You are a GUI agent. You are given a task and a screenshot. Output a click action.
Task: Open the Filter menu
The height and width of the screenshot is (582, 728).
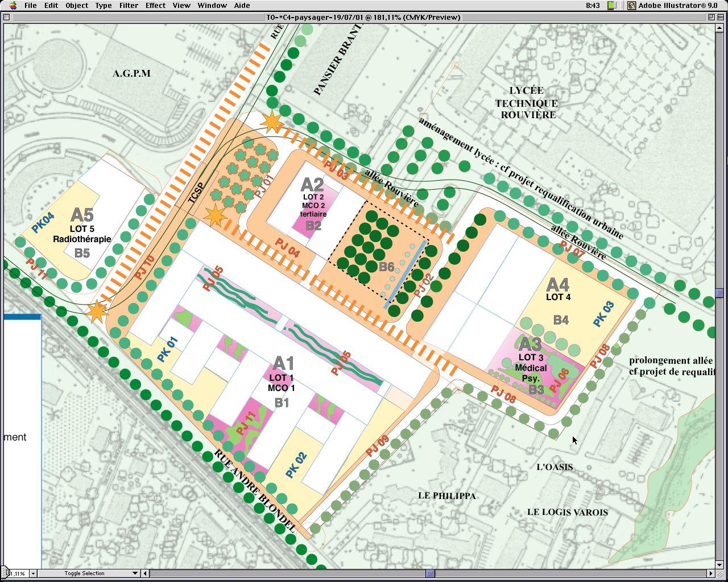(129, 5)
